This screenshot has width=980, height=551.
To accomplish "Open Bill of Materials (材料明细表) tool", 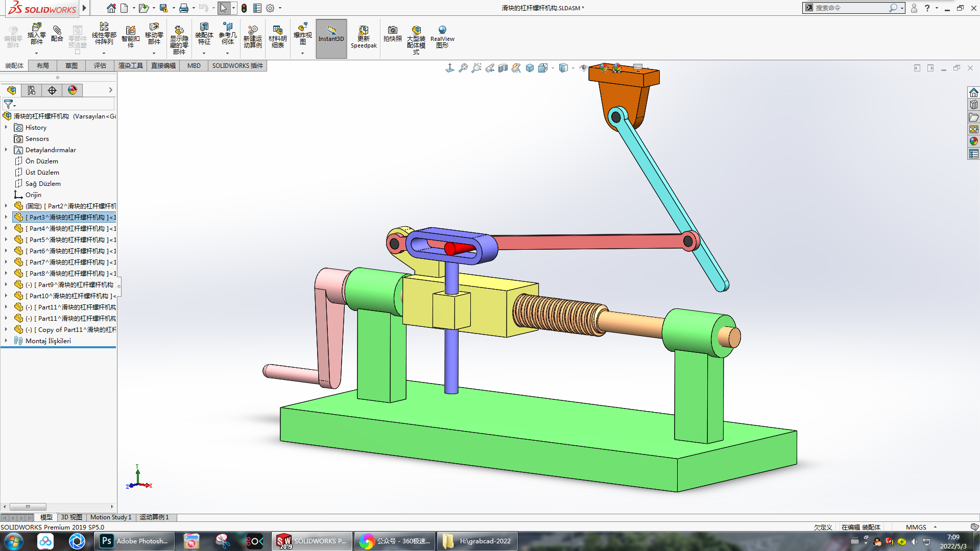I will click(277, 37).
